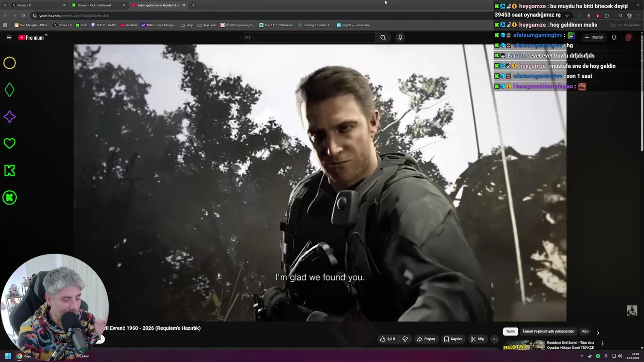Open the ImgBB Resim Yükle bookmark

point(354,25)
